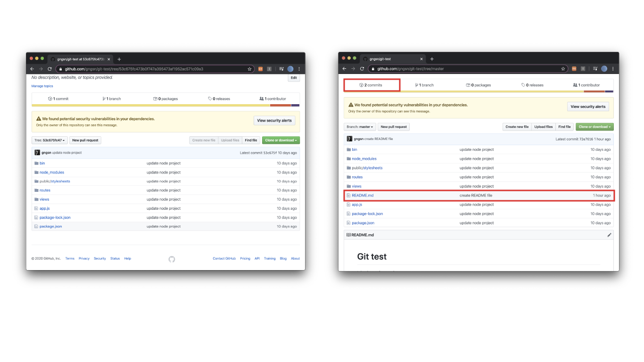This screenshot has width=644, height=362.
Task: Click Find file in left window
Action: pos(251,140)
